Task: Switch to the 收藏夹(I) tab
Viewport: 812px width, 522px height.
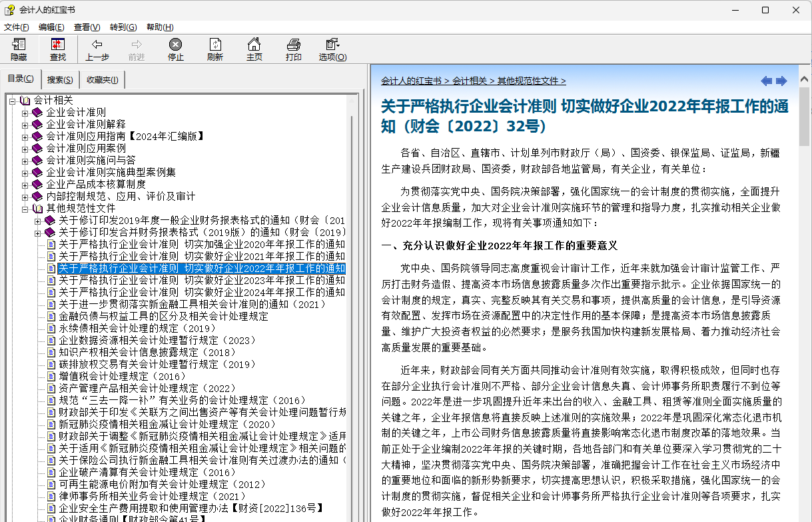Action: 102,80
